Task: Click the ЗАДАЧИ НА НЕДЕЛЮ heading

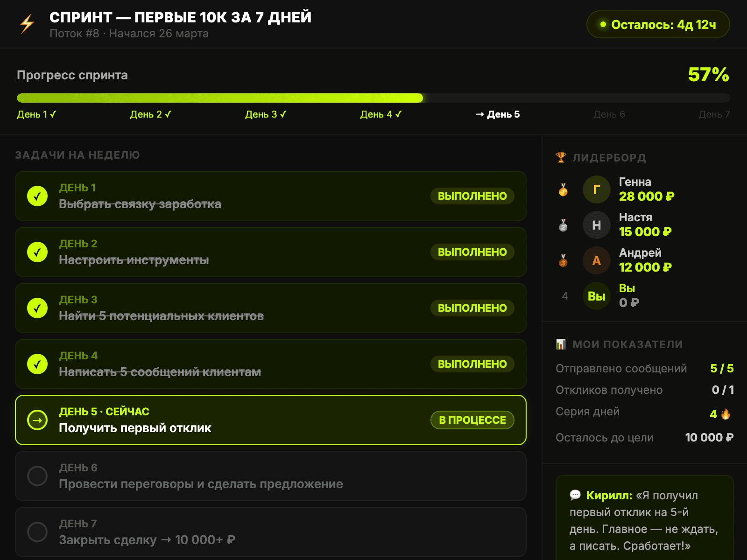Action: point(78,155)
